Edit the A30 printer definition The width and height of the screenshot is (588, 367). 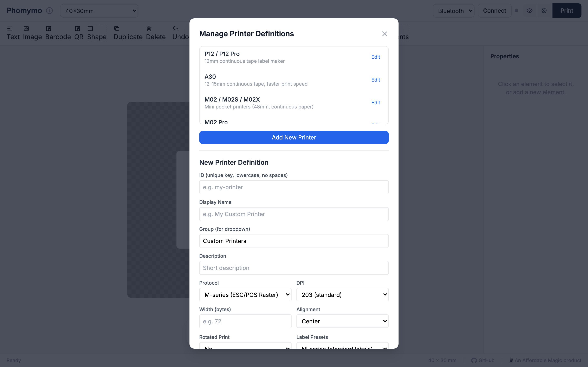[x=375, y=80]
